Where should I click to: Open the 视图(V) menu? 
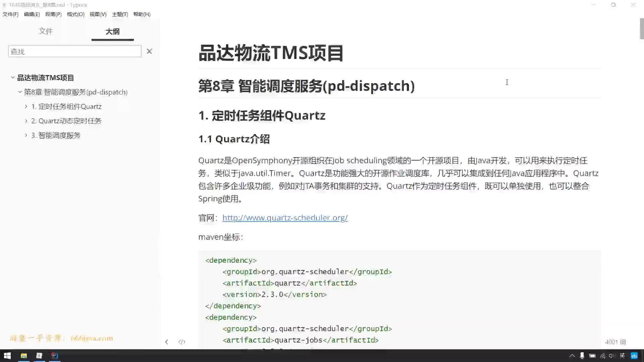click(98, 14)
